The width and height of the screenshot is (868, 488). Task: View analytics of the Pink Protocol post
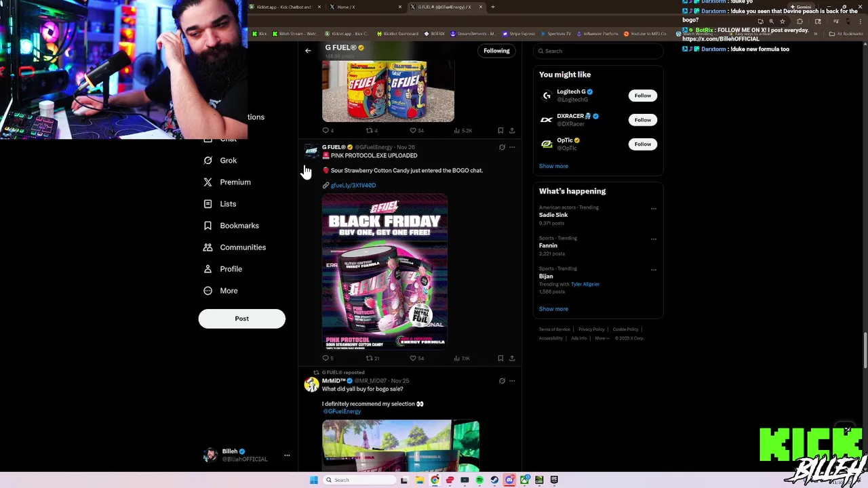pyautogui.click(x=461, y=358)
